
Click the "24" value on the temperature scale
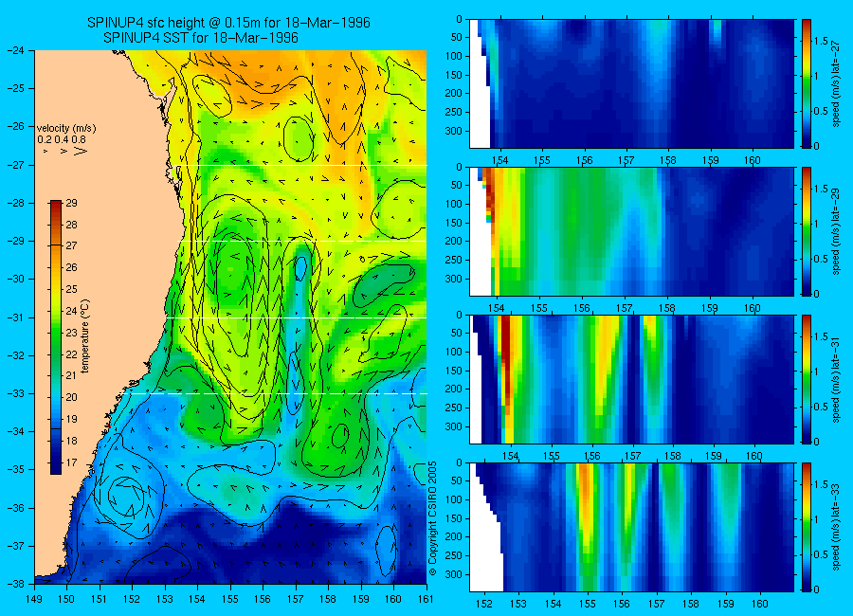click(x=71, y=311)
